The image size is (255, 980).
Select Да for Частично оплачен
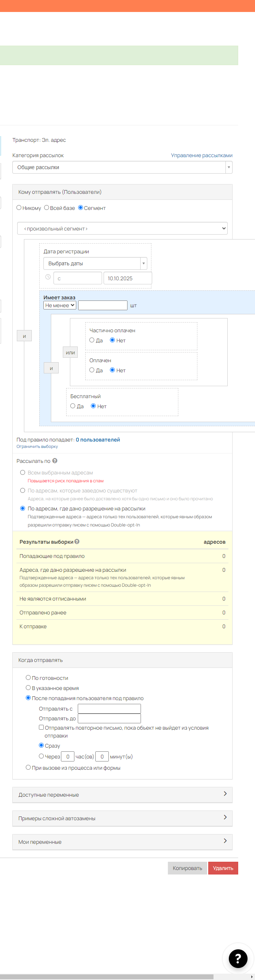point(92,340)
